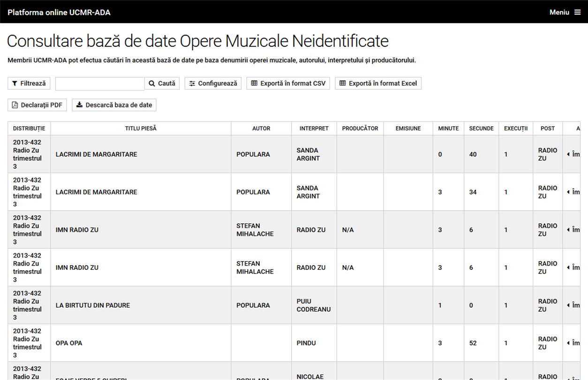Sort by the TITLU PIESĂ column header
This screenshot has width=588, height=380.
[141, 129]
